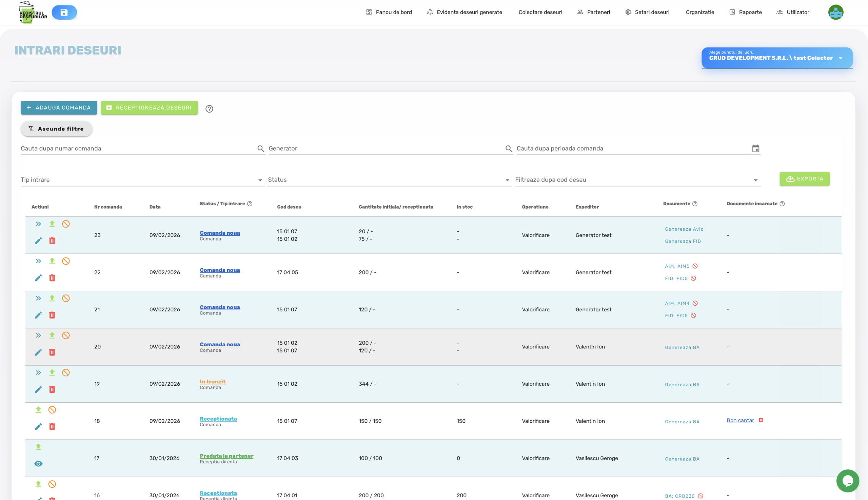Image resolution: width=868 pixels, height=500 pixels.
Task: Go to the Parteneri menu
Action: (594, 12)
